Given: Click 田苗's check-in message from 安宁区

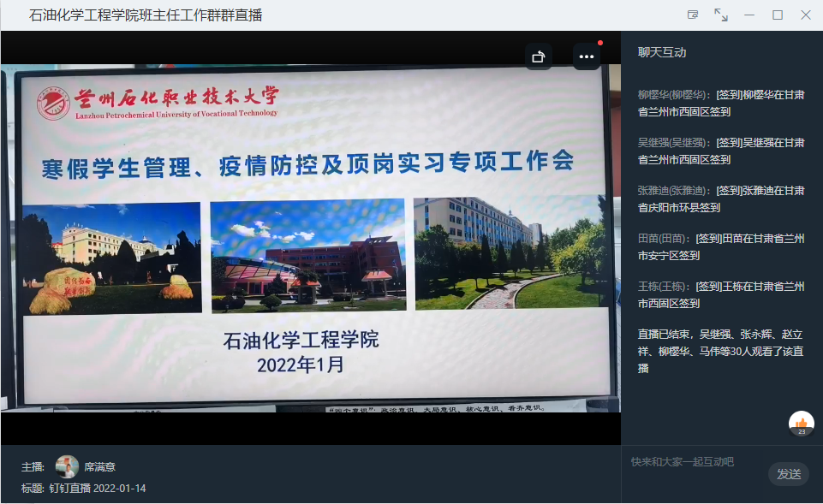Looking at the screenshot, I should click(721, 246).
